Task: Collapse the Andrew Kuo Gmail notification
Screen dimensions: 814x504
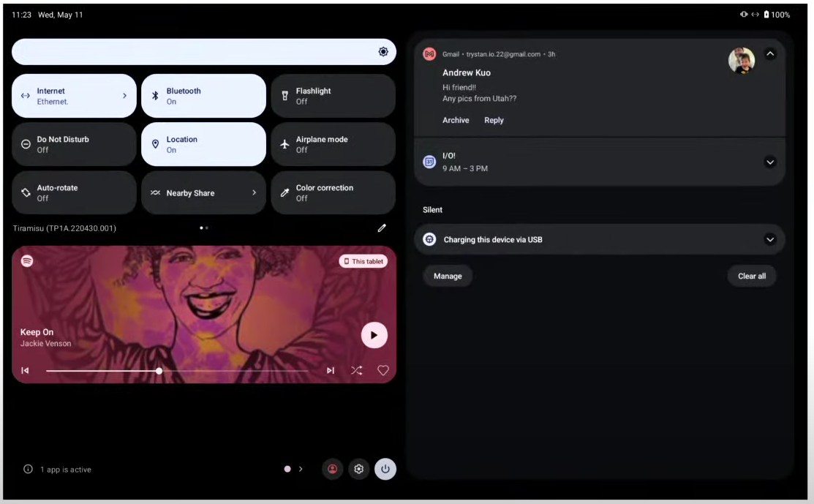Action: point(770,53)
